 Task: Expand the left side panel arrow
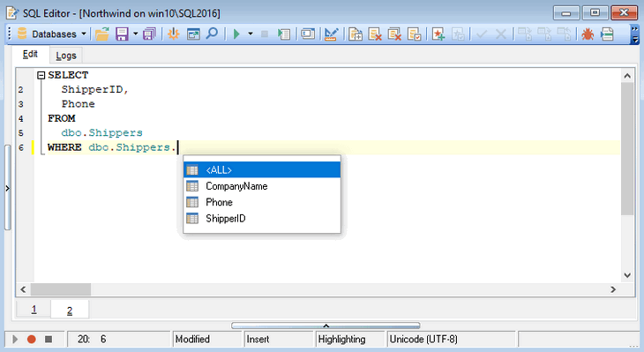click(7, 189)
